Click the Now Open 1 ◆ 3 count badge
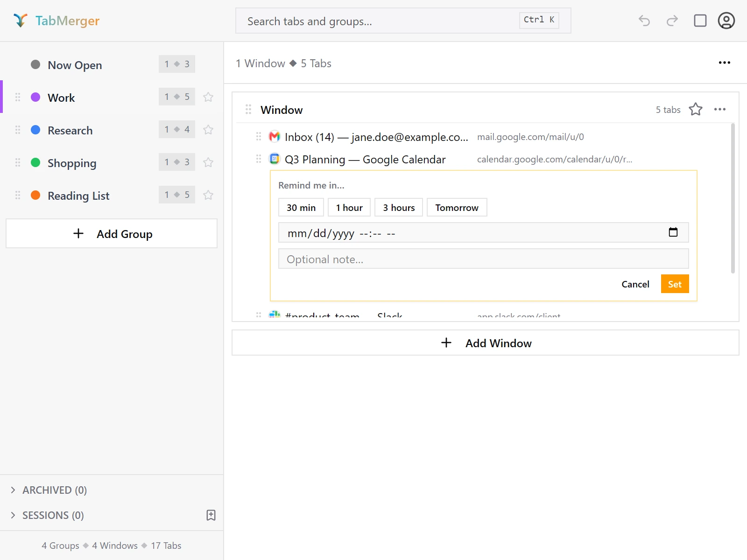Screen dimensions: 747x560 pyautogui.click(x=177, y=64)
